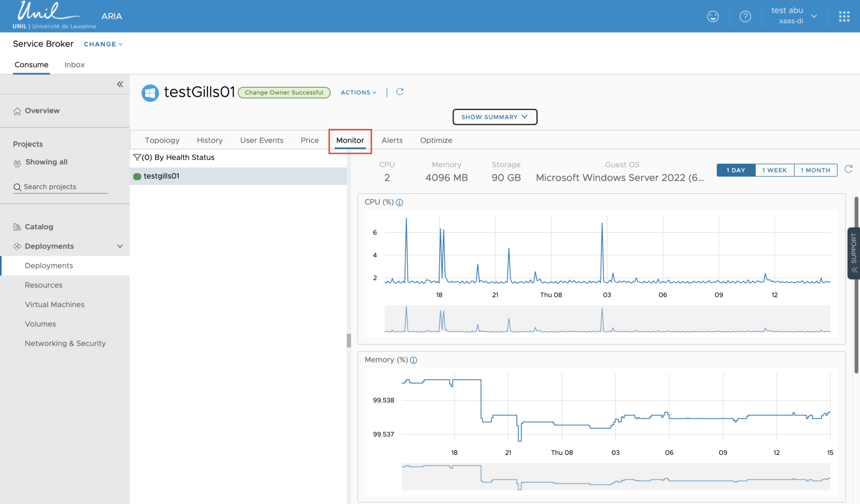Switch time range to 1 WEEK

tap(774, 170)
